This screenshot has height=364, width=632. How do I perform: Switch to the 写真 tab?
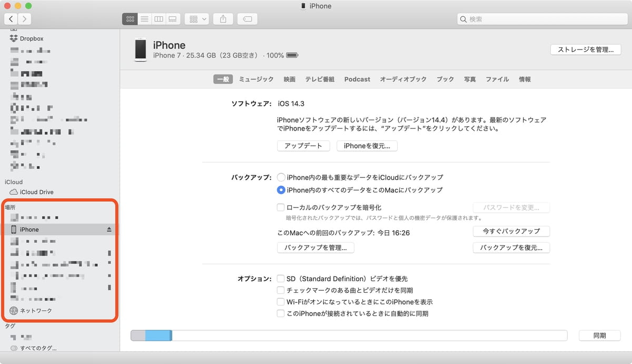click(x=470, y=79)
